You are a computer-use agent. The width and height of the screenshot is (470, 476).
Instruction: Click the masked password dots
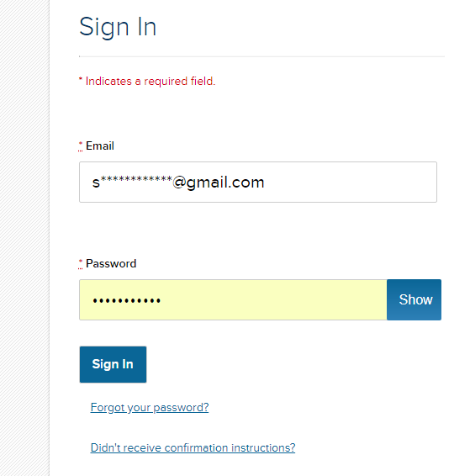126,301
